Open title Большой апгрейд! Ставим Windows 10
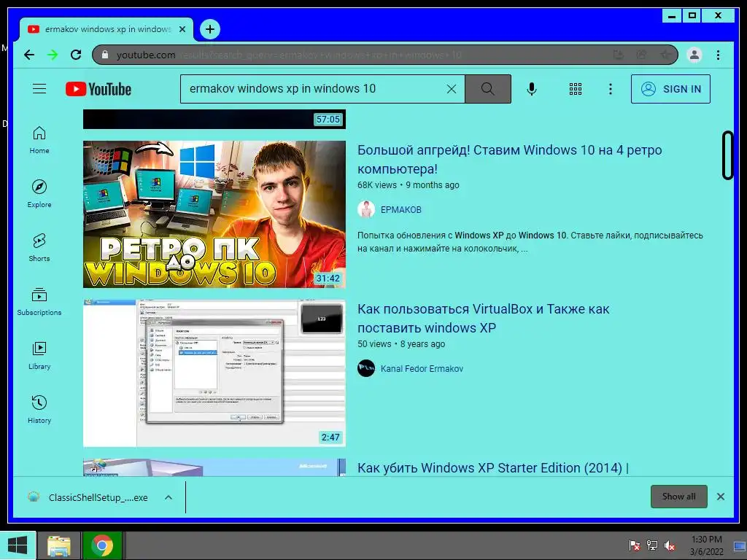The width and height of the screenshot is (747, 560). coord(509,160)
